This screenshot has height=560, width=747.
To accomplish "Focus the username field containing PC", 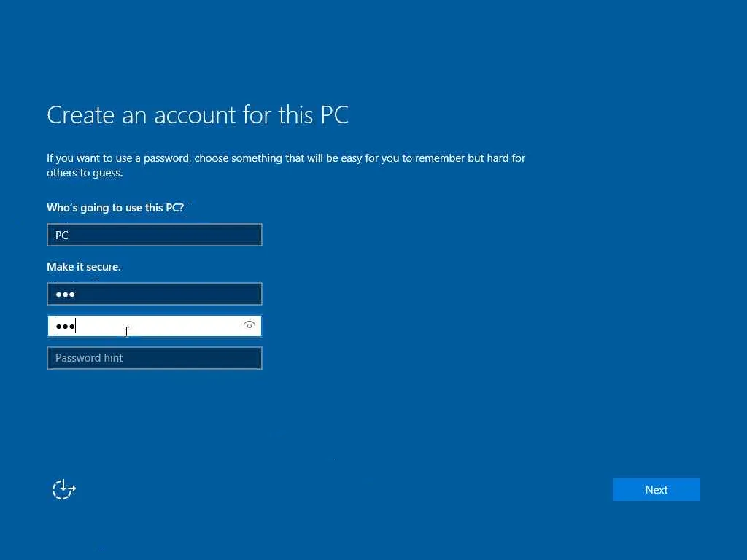I will (155, 235).
